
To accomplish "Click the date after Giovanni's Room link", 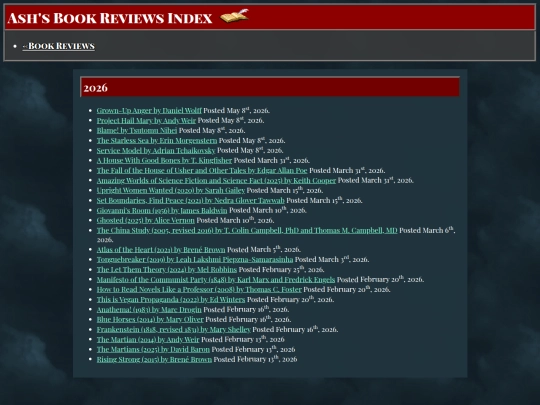I will click(x=268, y=210).
